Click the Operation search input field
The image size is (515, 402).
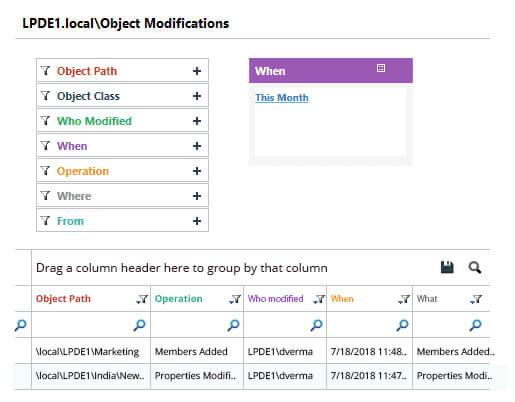(x=190, y=325)
